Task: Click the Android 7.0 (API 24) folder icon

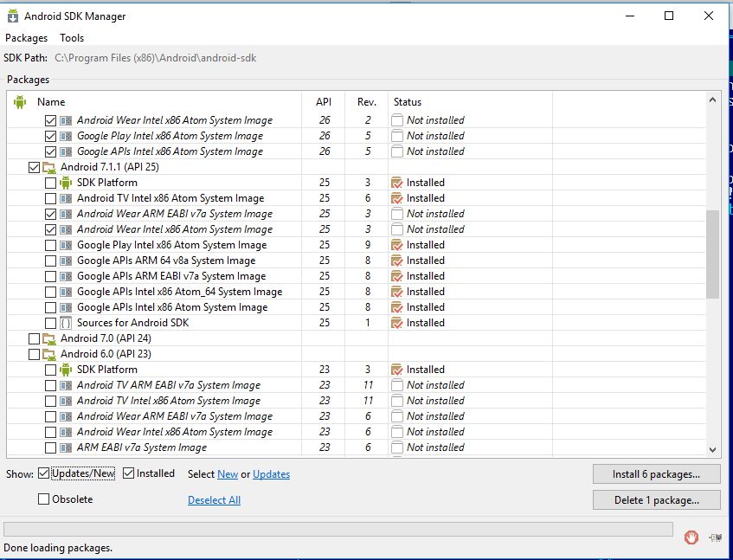Action: tap(49, 338)
